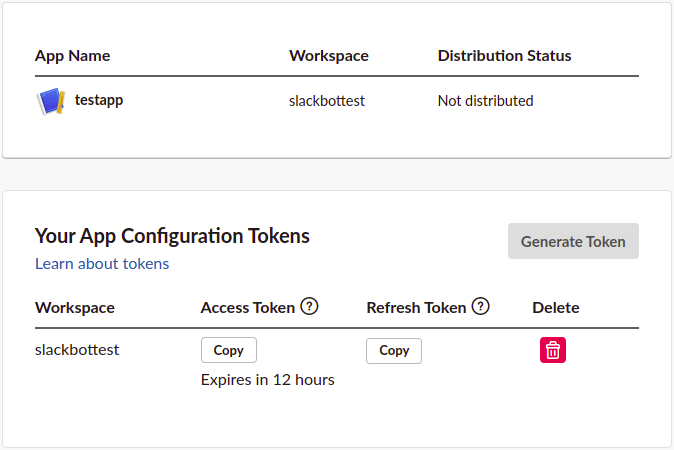
Task: Open the testapp app name link
Action: pyautogui.click(x=99, y=100)
